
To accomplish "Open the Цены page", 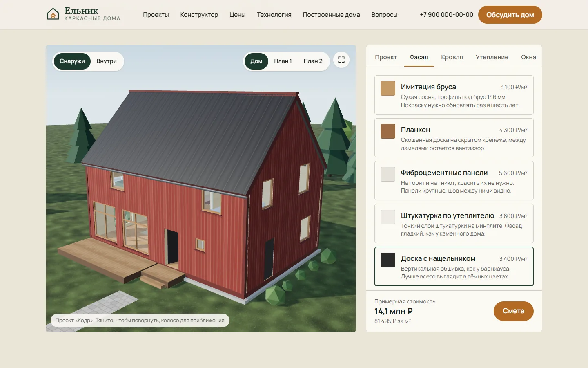I will point(238,15).
